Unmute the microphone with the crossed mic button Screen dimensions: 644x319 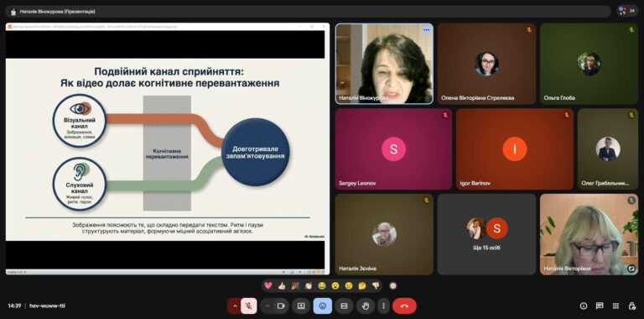pos(249,306)
